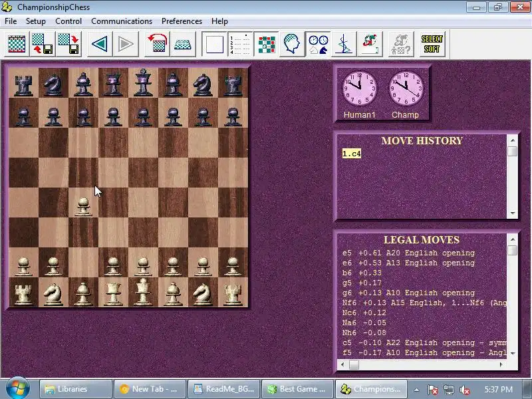Click up arrow of Legal Moves scrollbar
The height and width of the screenshot is (399, 532).
click(x=513, y=239)
